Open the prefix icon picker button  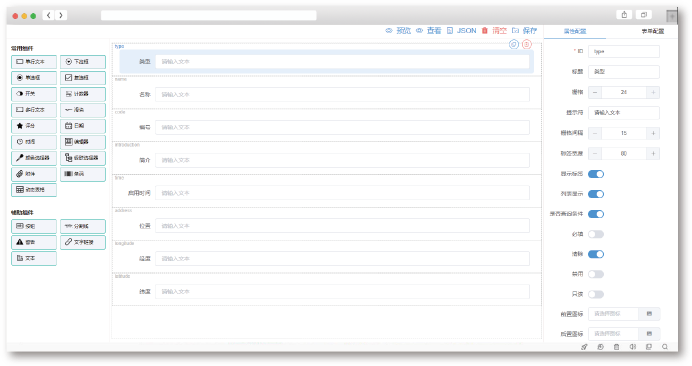pyautogui.click(x=649, y=313)
